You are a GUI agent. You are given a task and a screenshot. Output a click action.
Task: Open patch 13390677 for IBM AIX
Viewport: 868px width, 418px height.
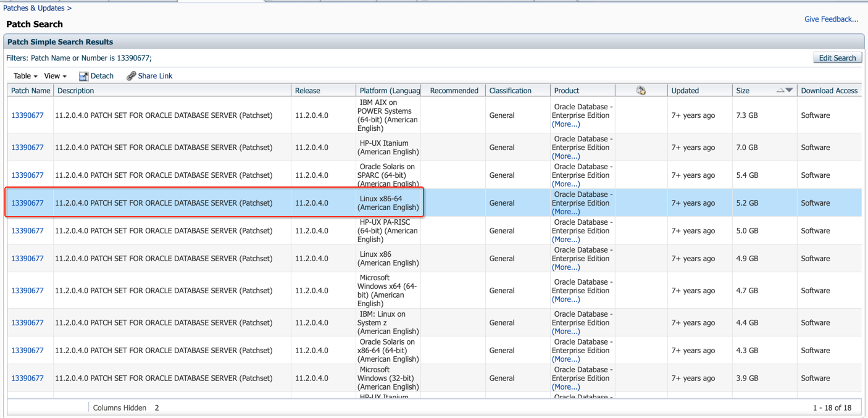point(27,115)
